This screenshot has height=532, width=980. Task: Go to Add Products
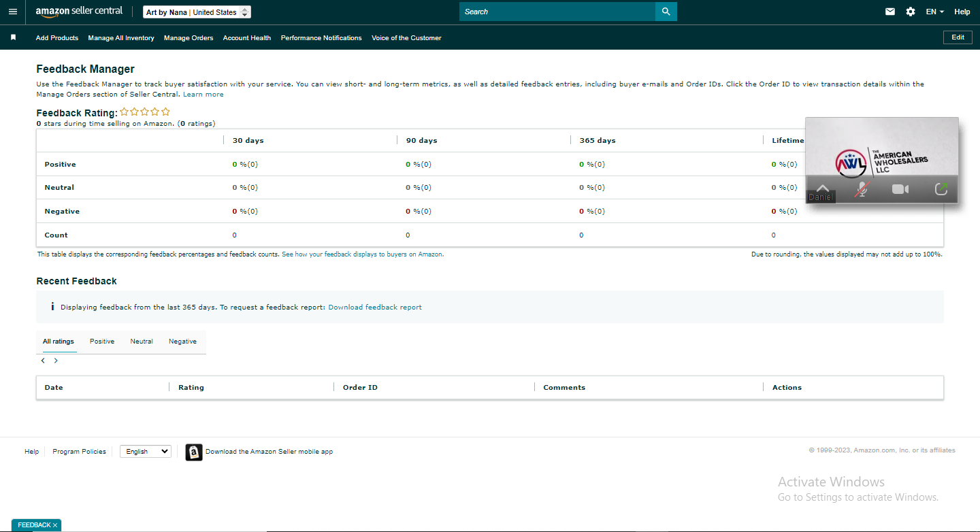57,38
